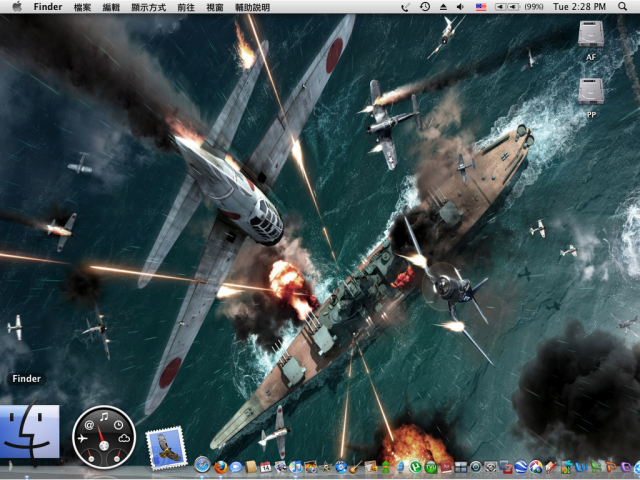Open the pencil-and-ruler app in Dock
640x480 pixels.
[x=551, y=467]
